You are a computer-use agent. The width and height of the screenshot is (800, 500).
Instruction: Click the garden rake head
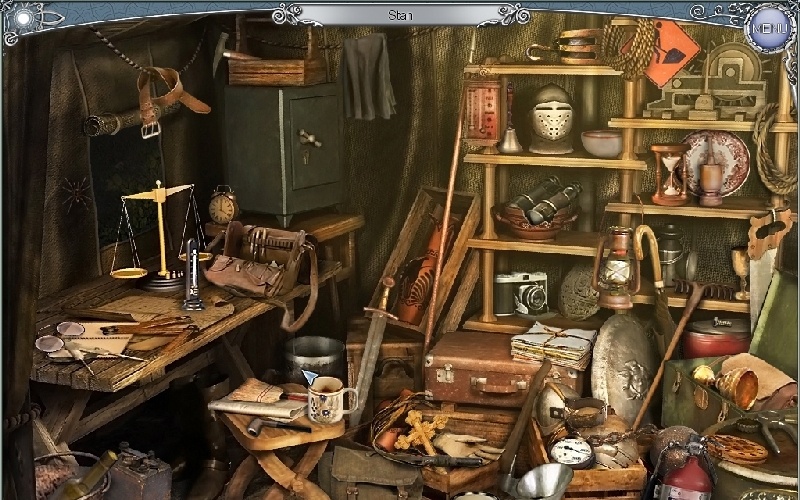point(706,289)
